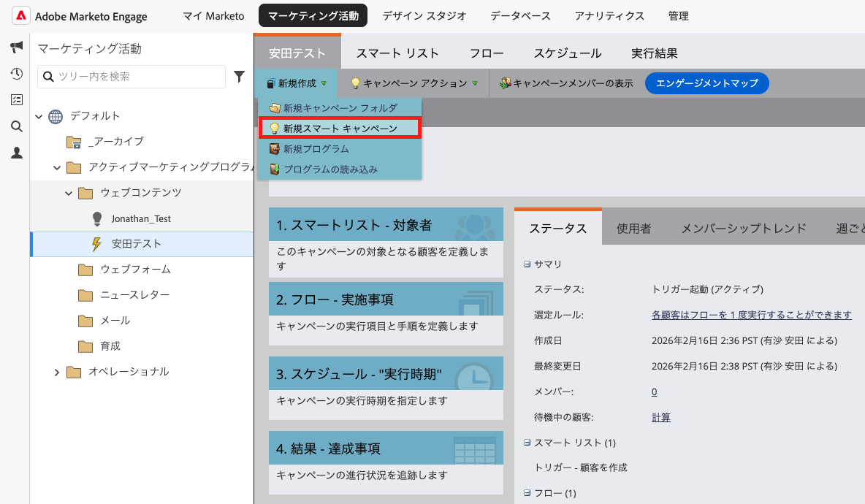Click the megaphone icon in left sidebar
The height and width of the screenshot is (504, 865).
(x=16, y=47)
